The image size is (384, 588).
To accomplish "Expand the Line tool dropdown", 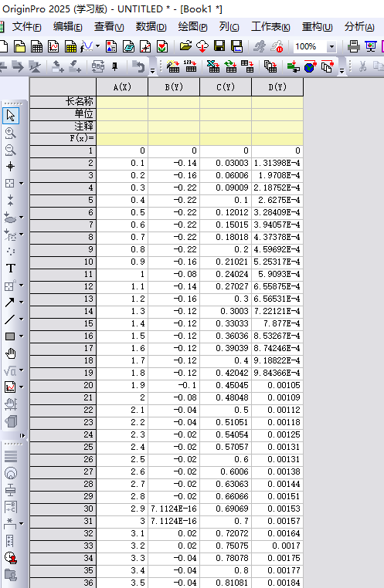I will pyautogui.click(x=21, y=319).
